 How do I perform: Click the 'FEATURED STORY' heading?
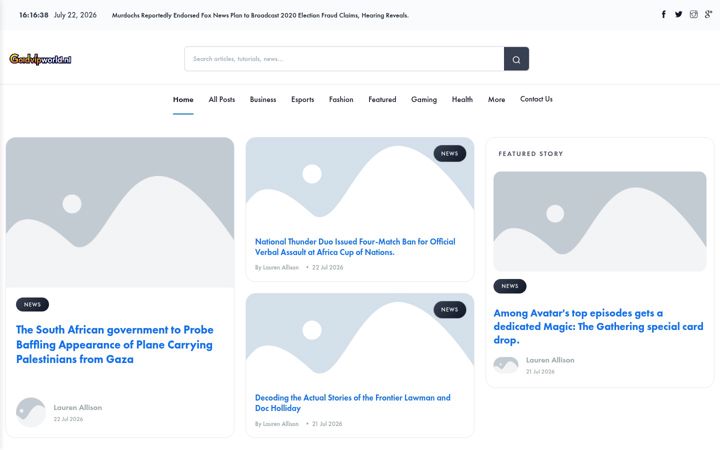point(531,154)
